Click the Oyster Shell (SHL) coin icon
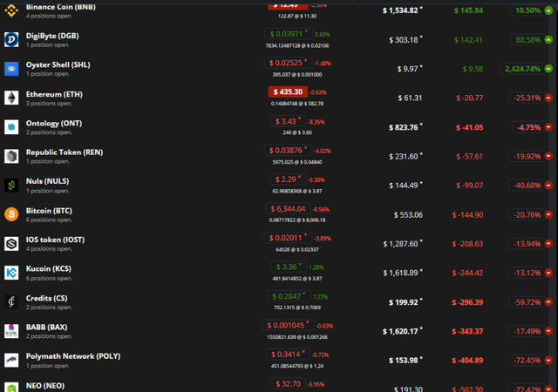The height and width of the screenshot is (392, 558). point(11,69)
